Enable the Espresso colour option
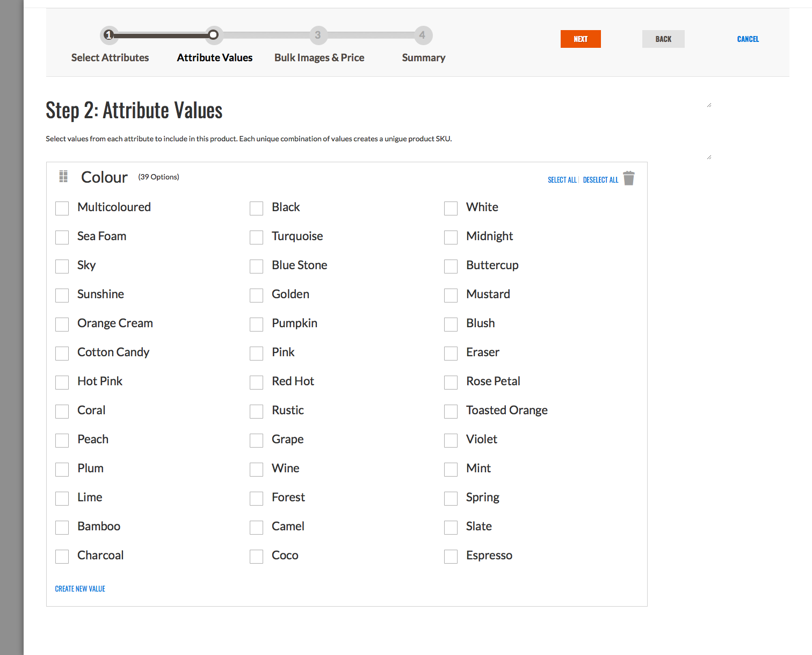 (451, 556)
